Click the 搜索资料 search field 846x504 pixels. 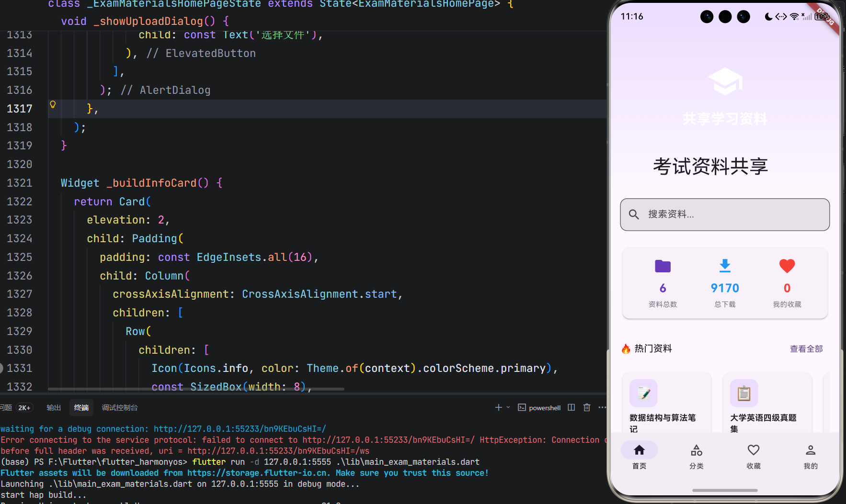(x=725, y=214)
